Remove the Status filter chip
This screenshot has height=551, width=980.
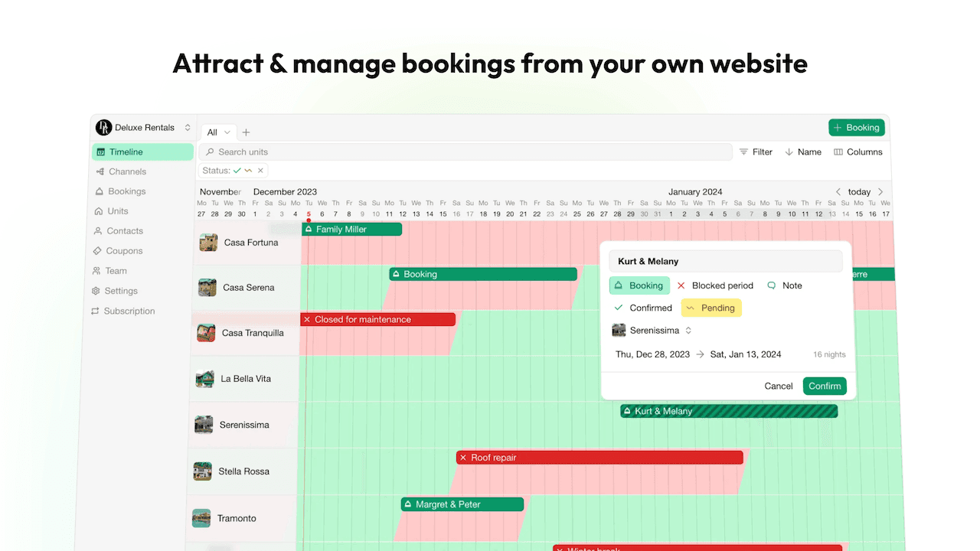pyautogui.click(x=260, y=171)
